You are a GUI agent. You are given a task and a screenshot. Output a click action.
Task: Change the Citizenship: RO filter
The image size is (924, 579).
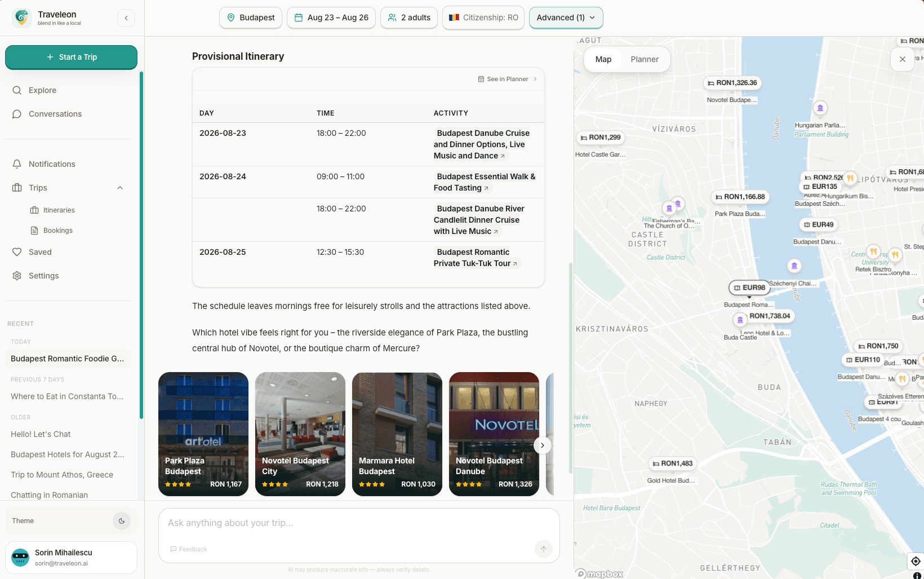coord(483,17)
